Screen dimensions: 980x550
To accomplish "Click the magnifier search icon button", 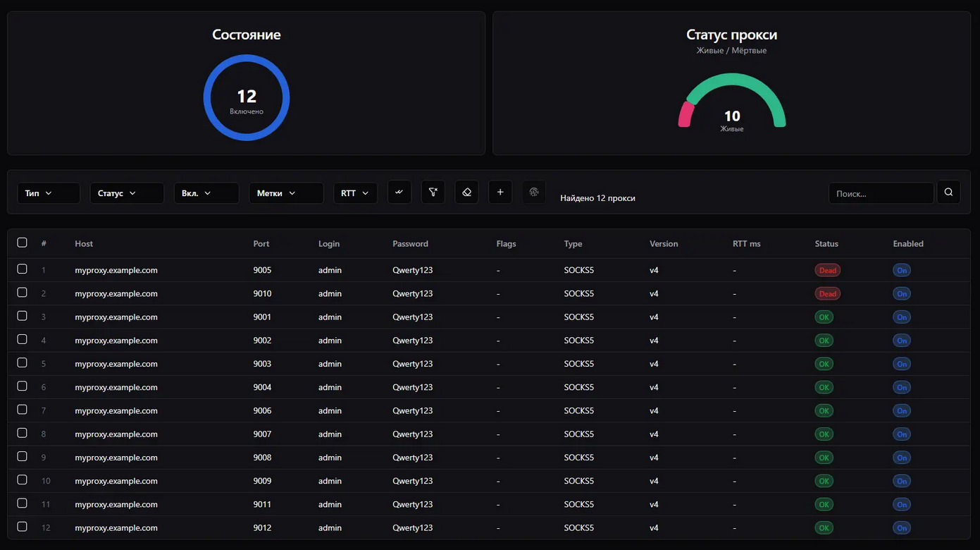I will tap(948, 192).
